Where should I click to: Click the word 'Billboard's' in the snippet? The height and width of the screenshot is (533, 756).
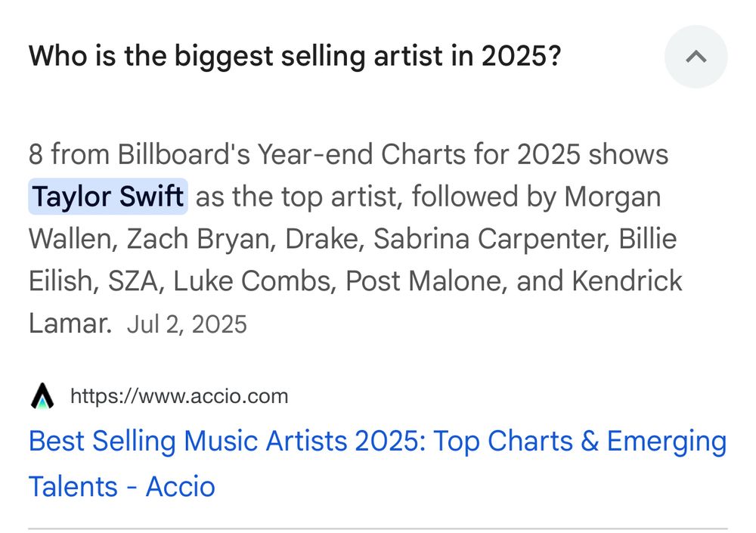click(184, 154)
